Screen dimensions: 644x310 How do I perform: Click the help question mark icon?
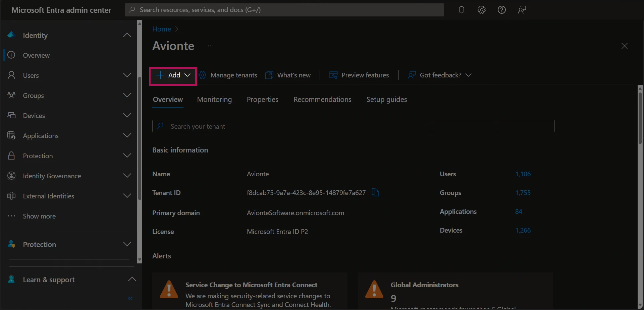click(x=502, y=10)
